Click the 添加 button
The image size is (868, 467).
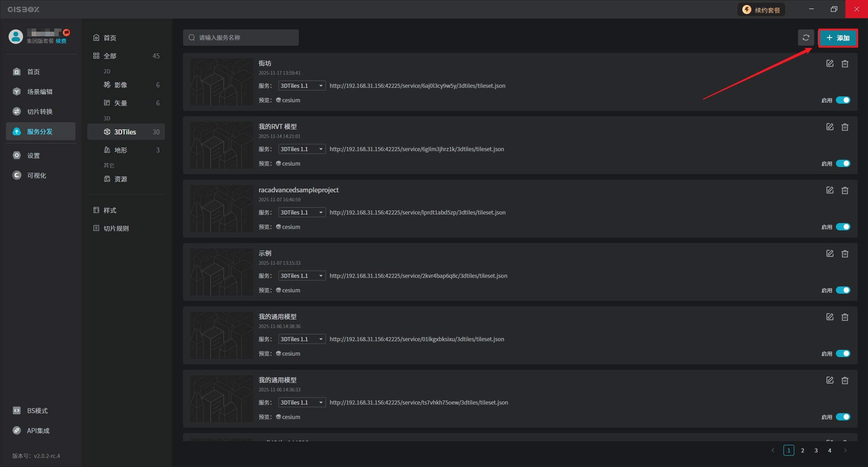tap(838, 38)
